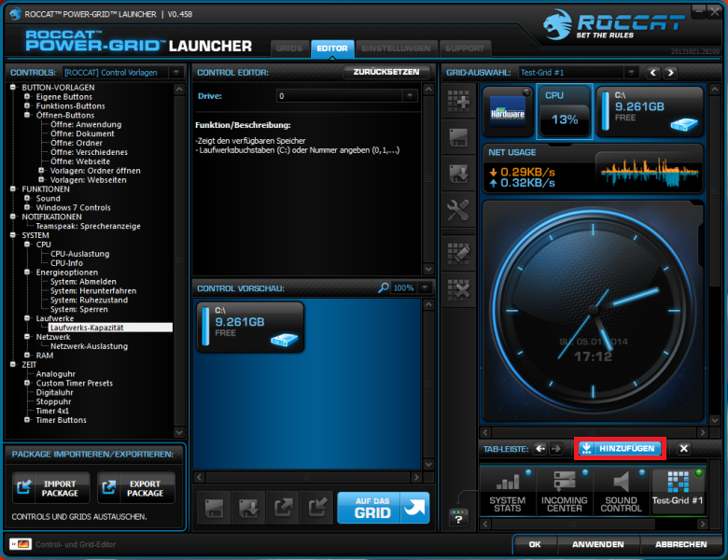Remove tab with Tab-Leiste X button
The image size is (728, 560).
point(683,449)
